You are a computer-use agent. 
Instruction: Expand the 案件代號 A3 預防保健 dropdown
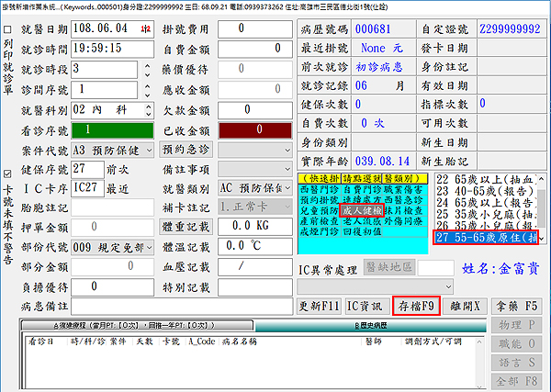[146, 149]
